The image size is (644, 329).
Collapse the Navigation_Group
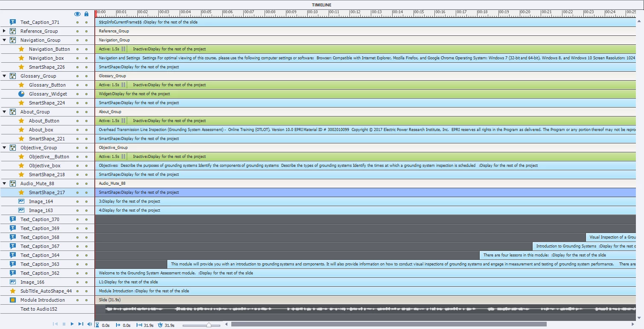point(4,40)
